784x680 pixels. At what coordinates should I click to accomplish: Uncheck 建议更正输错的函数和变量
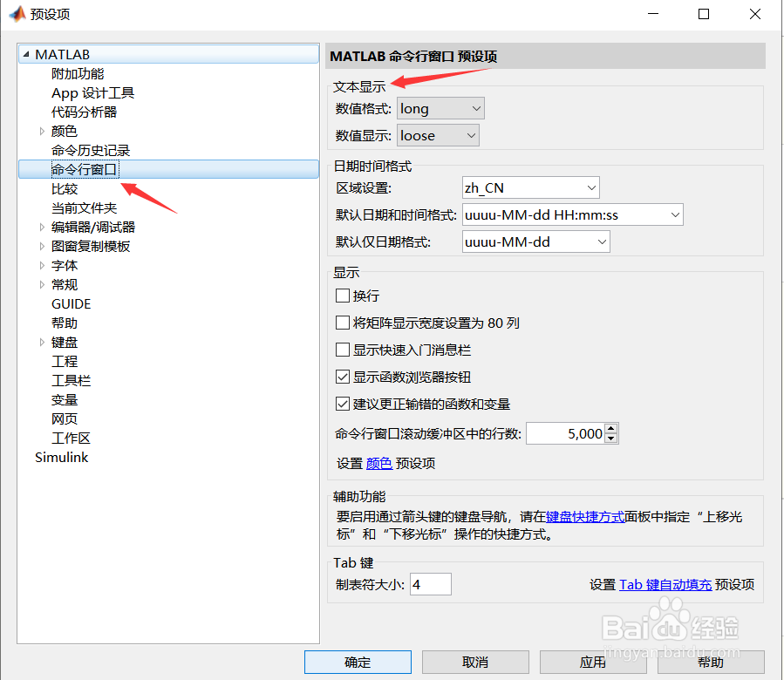point(343,404)
